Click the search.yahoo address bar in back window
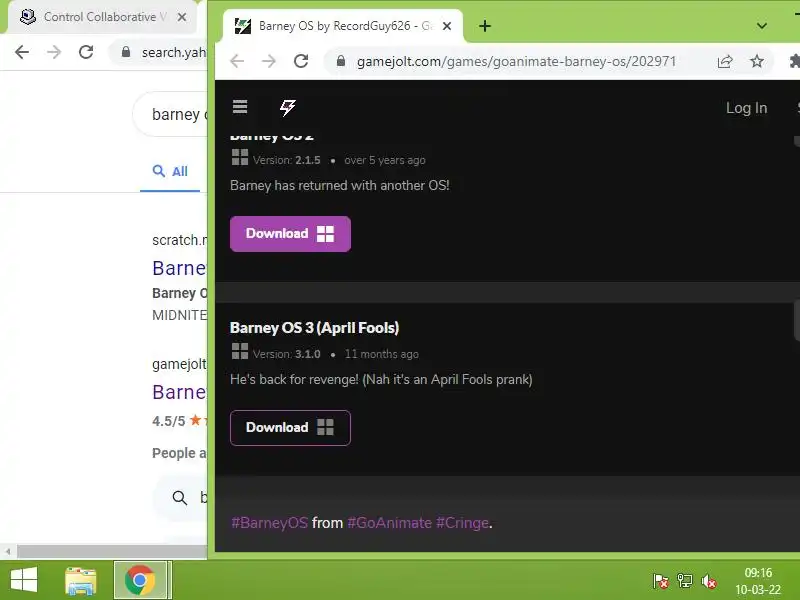800x600 pixels. (159, 52)
